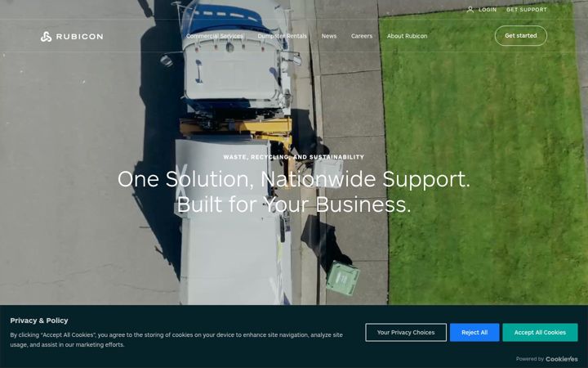Accept all cookies
The height and width of the screenshot is (368, 588).
click(540, 332)
